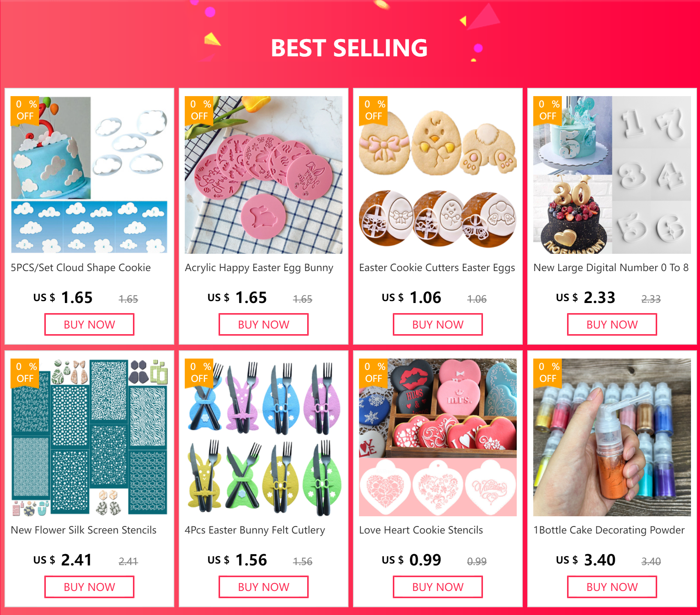The image size is (700, 615).
Task: Click BUY NOW for Easter Bunny Felt Cutlery
Action: point(264,587)
